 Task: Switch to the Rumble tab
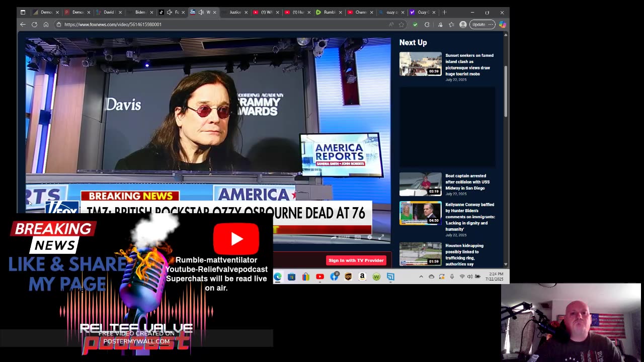[329, 12]
